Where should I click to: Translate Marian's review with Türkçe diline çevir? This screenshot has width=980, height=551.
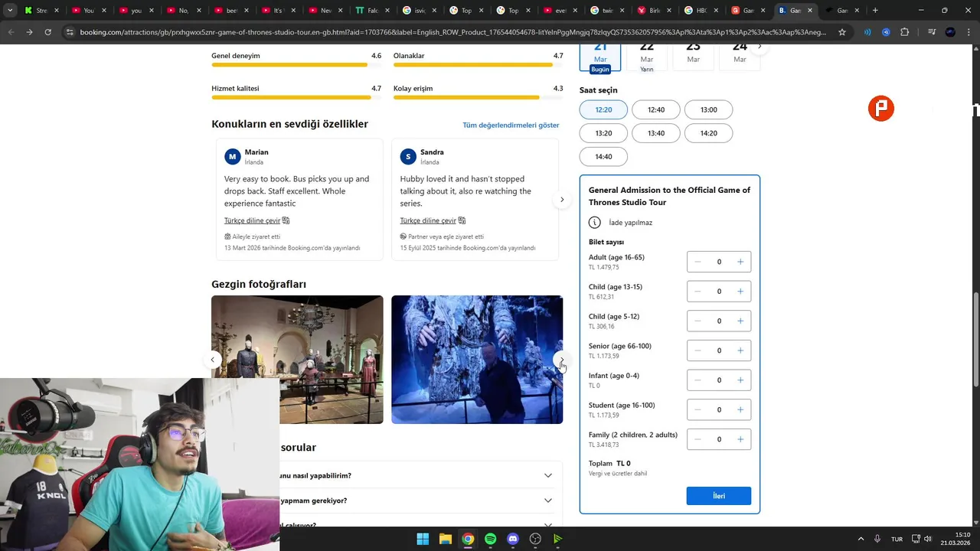(256, 220)
